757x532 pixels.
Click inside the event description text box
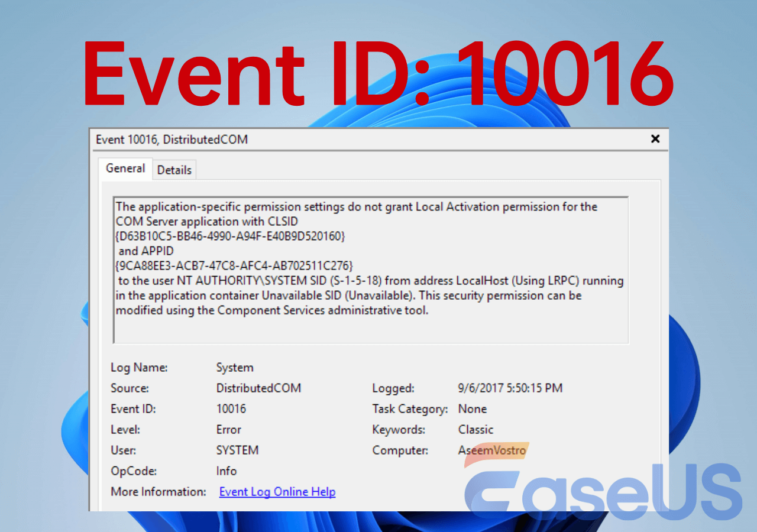tap(367, 266)
